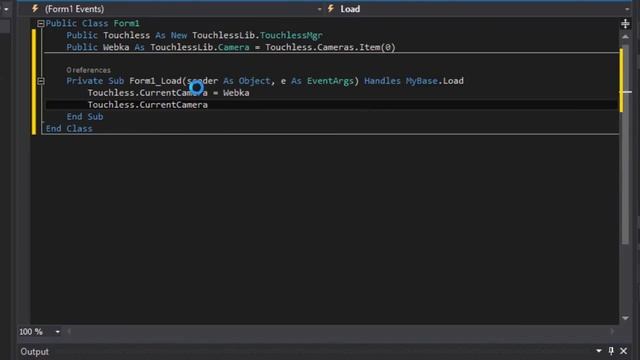Place cursor at end of second 'Touchless.CurrentCamera' line

coord(208,105)
